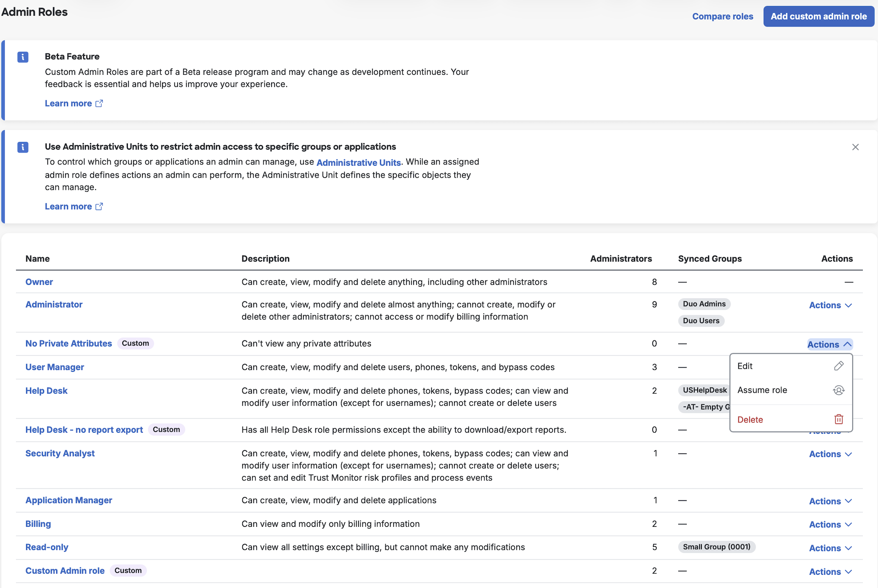Image resolution: width=878 pixels, height=588 pixels.
Task: Open the Administrative Units hyperlink in the banner
Action: click(x=358, y=162)
